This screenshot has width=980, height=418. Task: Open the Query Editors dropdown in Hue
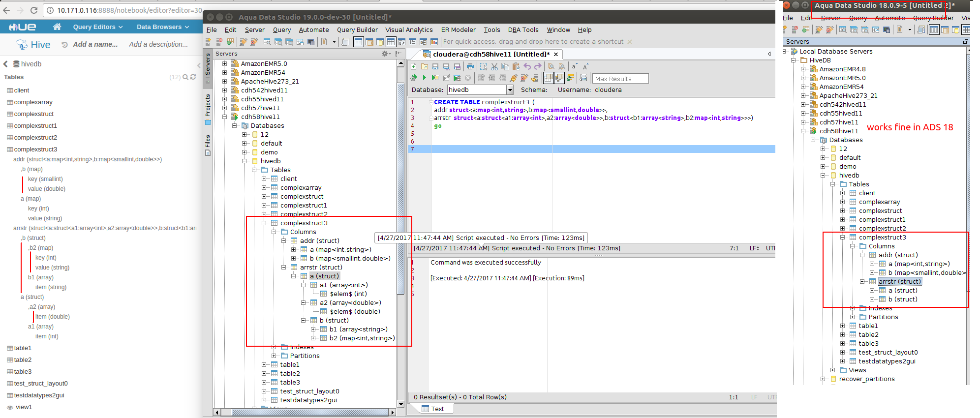click(x=98, y=27)
